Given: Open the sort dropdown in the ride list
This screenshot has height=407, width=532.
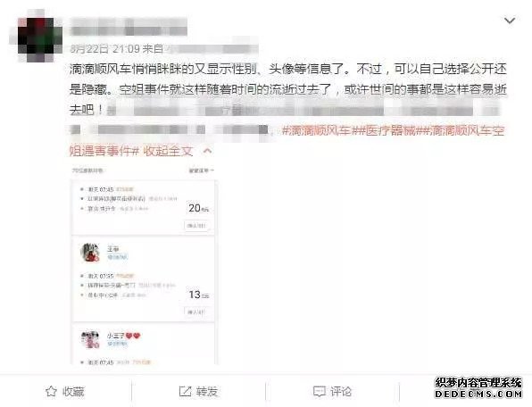Looking at the screenshot, I should point(201,170).
